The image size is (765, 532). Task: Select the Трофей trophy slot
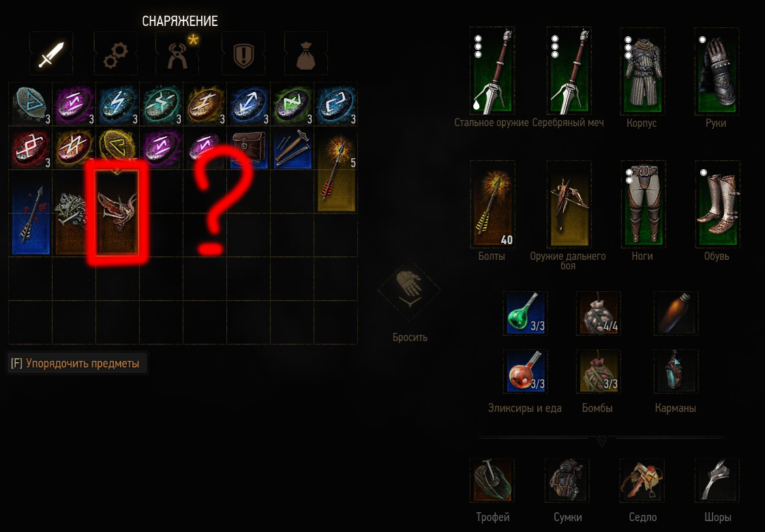492,480
